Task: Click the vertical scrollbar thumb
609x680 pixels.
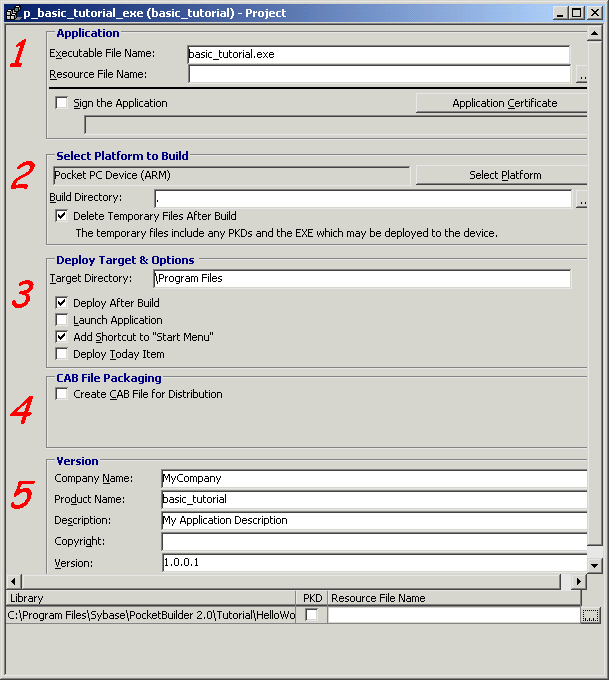Action: tap(594, 293)
